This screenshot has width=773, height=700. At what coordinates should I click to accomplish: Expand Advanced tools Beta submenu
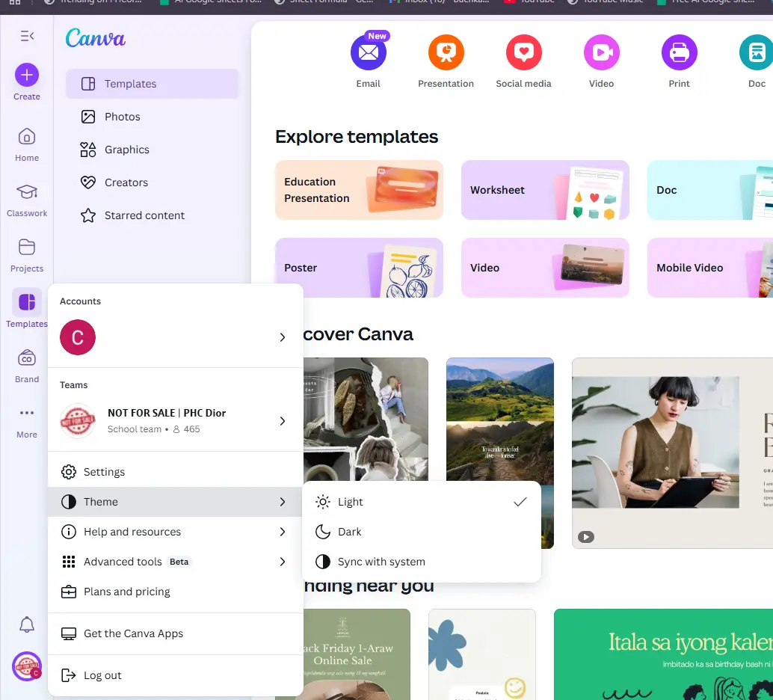[x=175, y=562]
